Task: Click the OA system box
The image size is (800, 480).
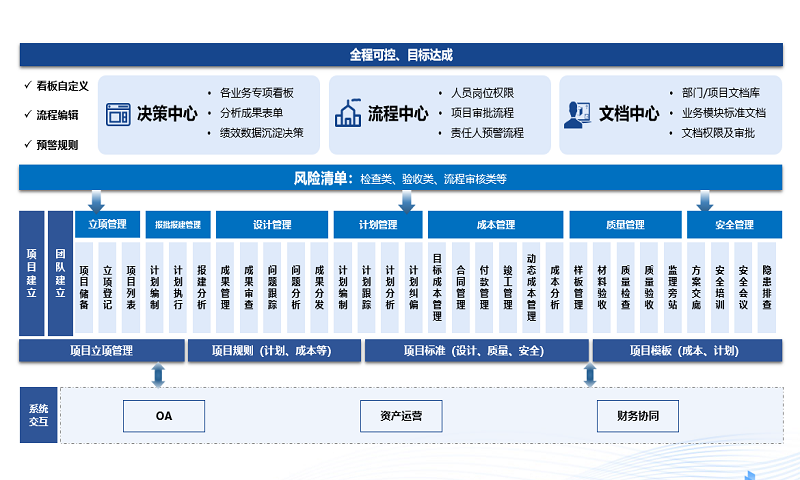Action: (x=164, y=415)
